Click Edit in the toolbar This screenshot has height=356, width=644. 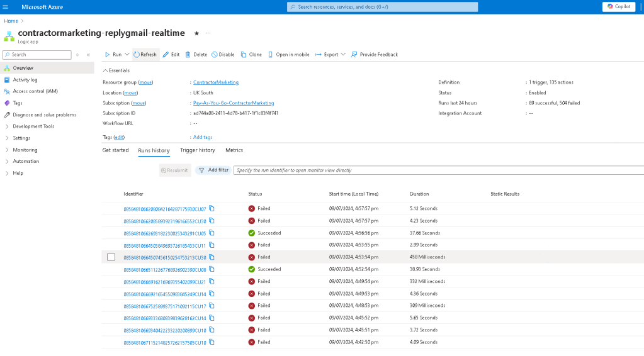(x=171, y=55)
